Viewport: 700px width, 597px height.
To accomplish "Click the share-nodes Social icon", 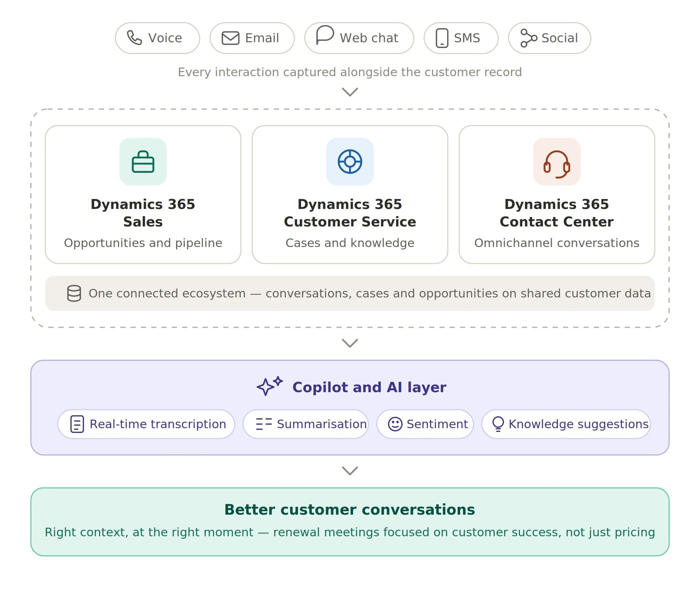I will (529, 38).
